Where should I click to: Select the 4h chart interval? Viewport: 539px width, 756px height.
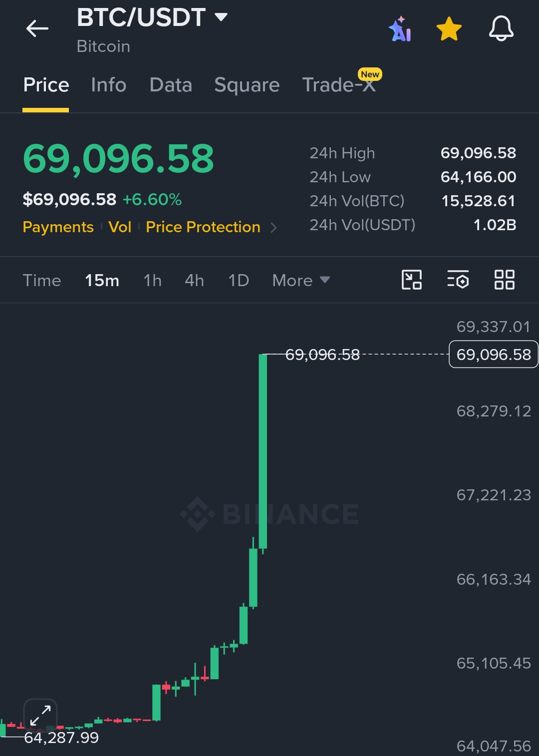tap(194, 280)
